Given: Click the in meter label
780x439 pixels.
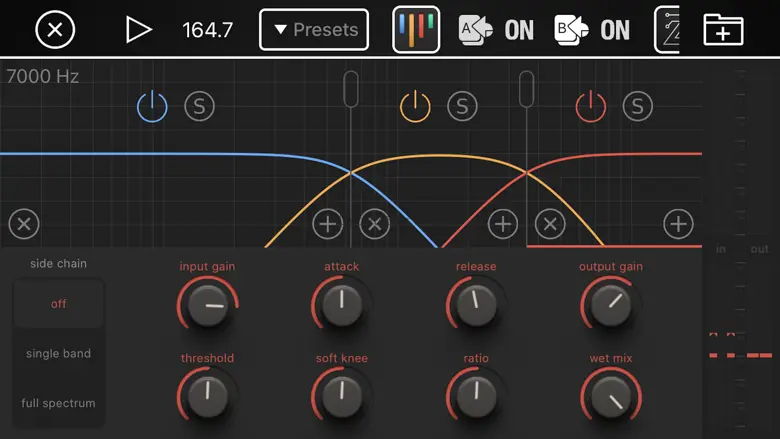Looking at the screenshot, I should 721,249.
